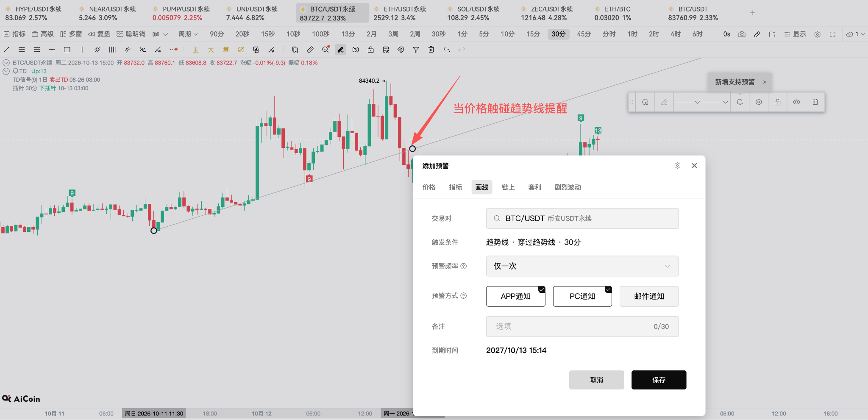Open the 预警频率 仅一次 dropdown

pos(582,266)
